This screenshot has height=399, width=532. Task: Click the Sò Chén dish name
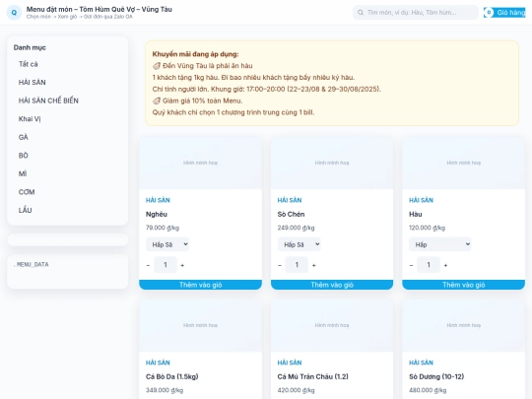291,214
